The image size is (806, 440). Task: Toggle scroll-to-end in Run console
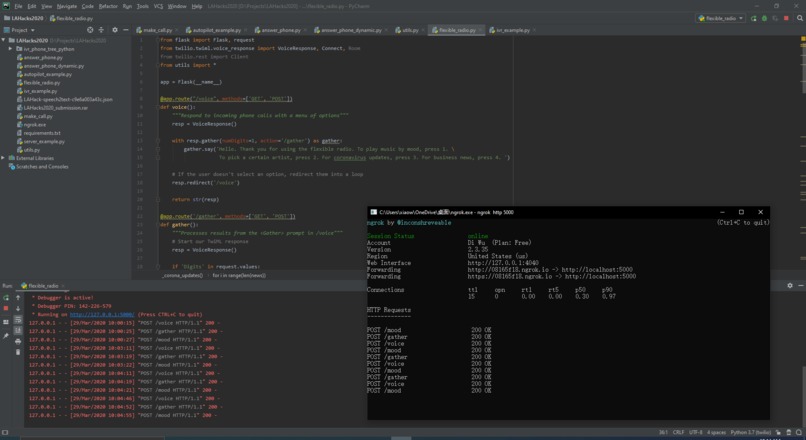[18, 331]
